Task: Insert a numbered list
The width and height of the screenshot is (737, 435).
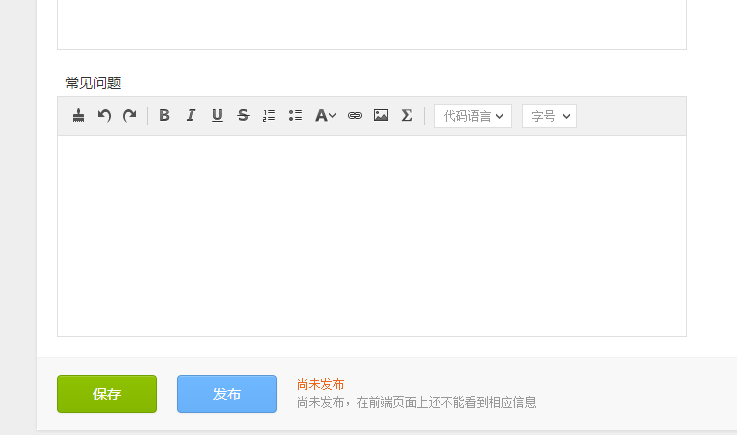Action: click(269, 115)
